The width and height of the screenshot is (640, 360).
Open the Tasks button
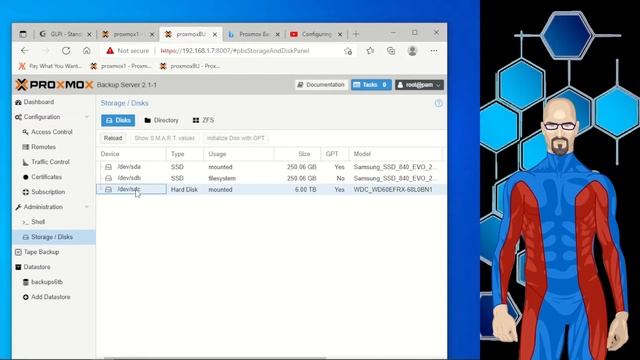371,85
